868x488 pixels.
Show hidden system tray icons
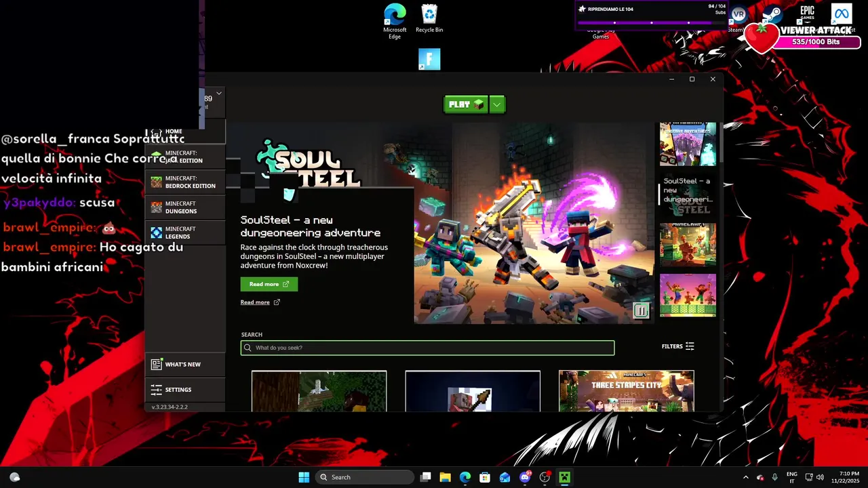pyautogui.click(x=746, y=477)
